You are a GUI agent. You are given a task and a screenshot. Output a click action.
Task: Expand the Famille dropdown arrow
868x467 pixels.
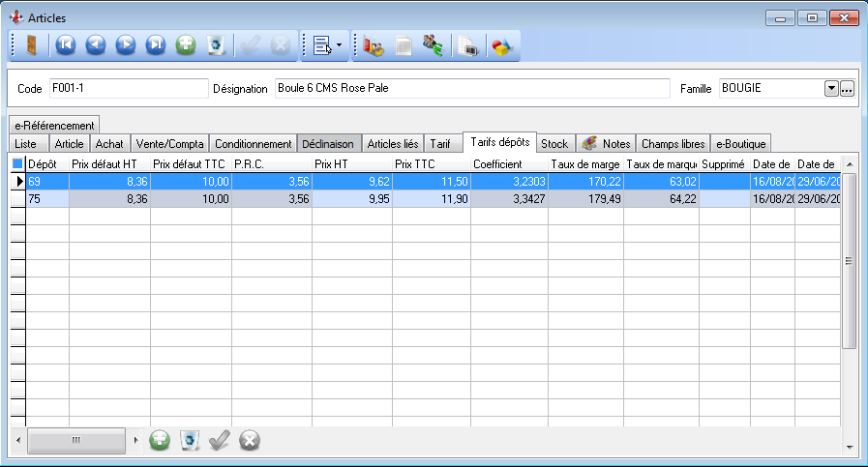click(x=830, y=89)
